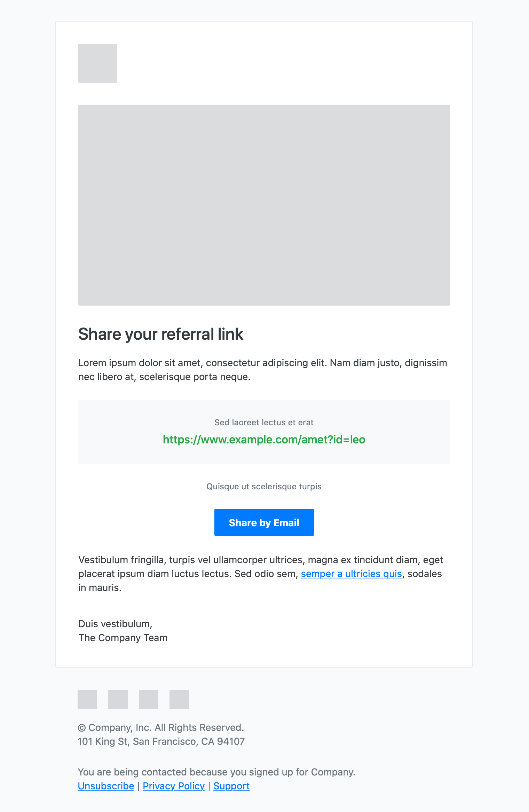Open the referral link https://www.example.com/amet?id=leo
The image size is (529, 812).
tap(264, 440)
